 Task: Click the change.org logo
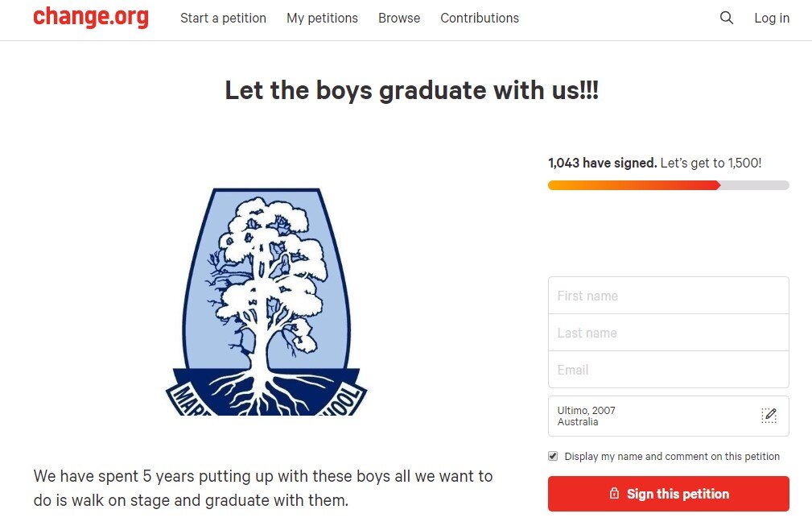tap(91, 18)
